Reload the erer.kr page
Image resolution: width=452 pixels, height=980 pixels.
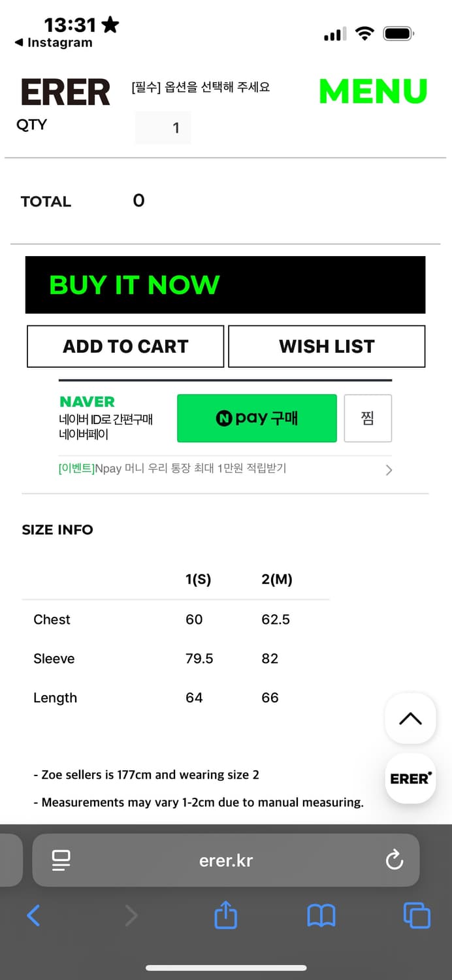click(x=395, y=860)
